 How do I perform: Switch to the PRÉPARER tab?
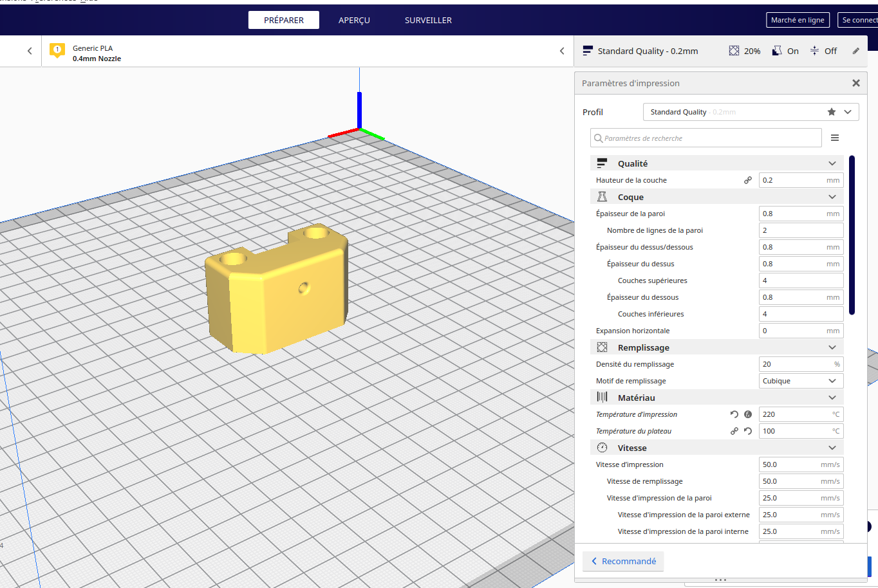284,20
